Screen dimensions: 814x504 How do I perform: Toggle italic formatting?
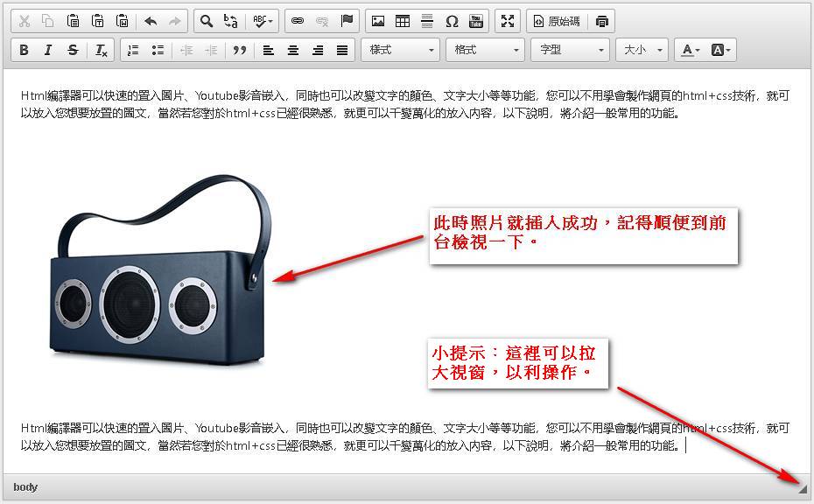[x=48, y=50]
